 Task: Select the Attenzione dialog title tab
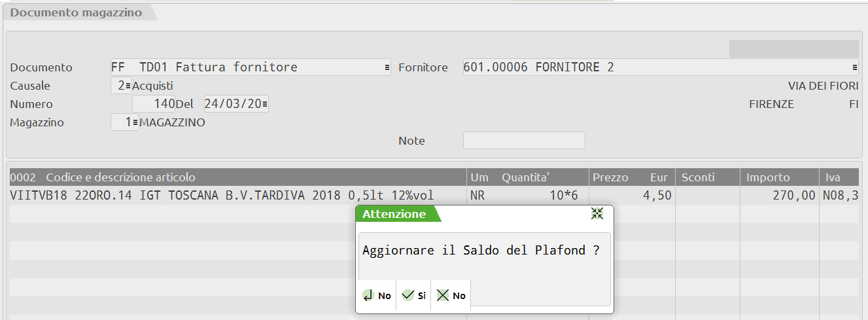(x=394, y=214)
